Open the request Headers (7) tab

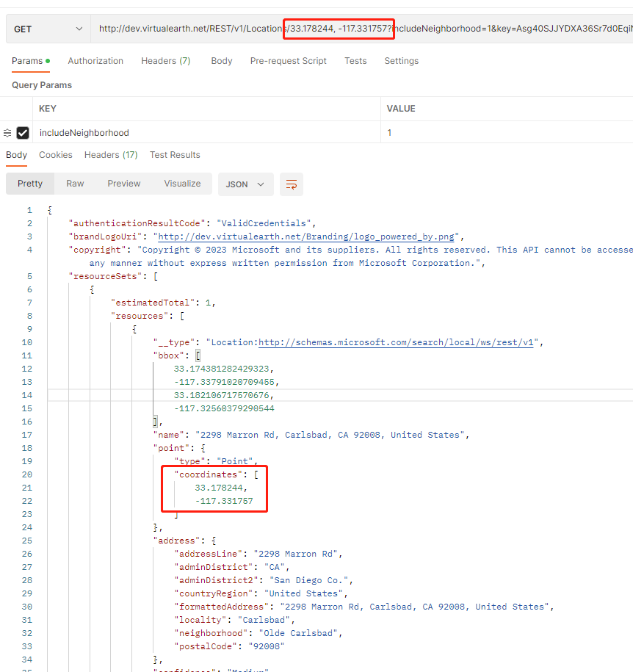pyautogui.click(x=165, y=61)
